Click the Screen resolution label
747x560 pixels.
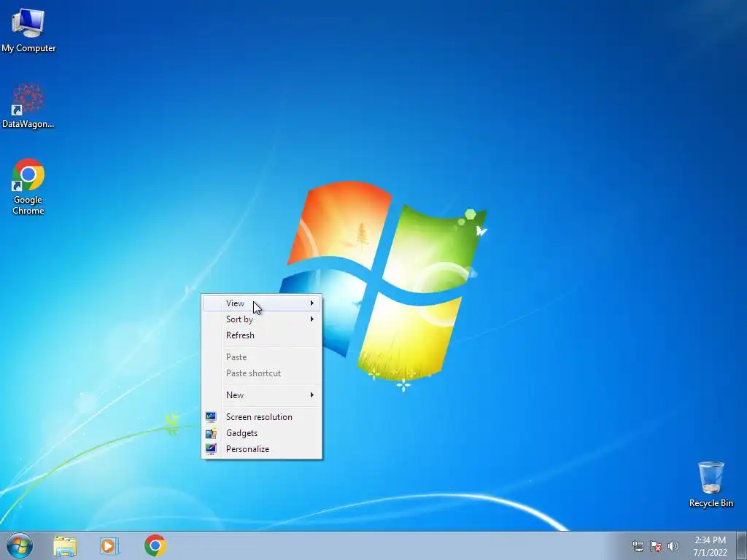click(x=259, y=417)
